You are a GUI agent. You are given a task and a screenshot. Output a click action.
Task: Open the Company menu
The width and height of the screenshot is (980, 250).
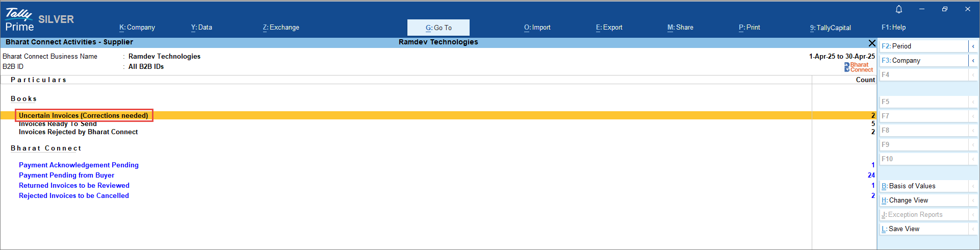pos(137,28)
